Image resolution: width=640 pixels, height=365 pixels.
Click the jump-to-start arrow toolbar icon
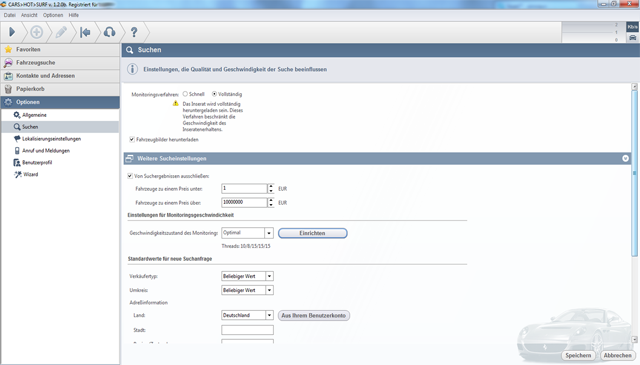coord(85,32)
